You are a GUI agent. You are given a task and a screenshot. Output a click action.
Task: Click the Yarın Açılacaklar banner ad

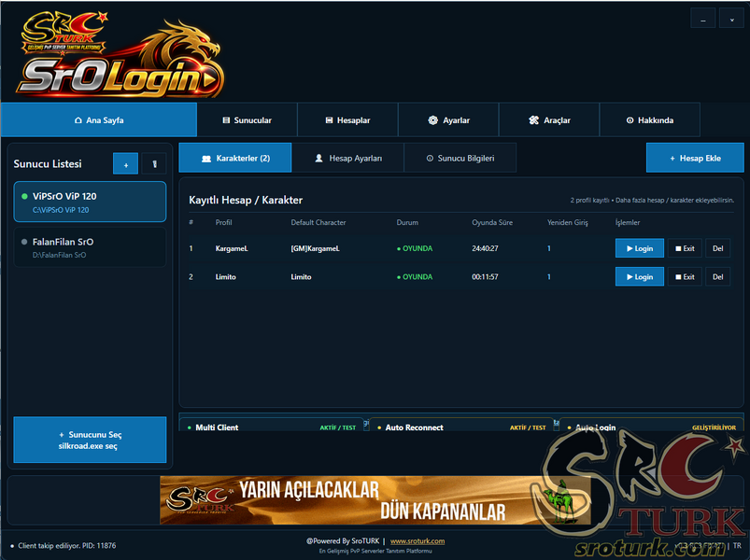pos(375,499)
